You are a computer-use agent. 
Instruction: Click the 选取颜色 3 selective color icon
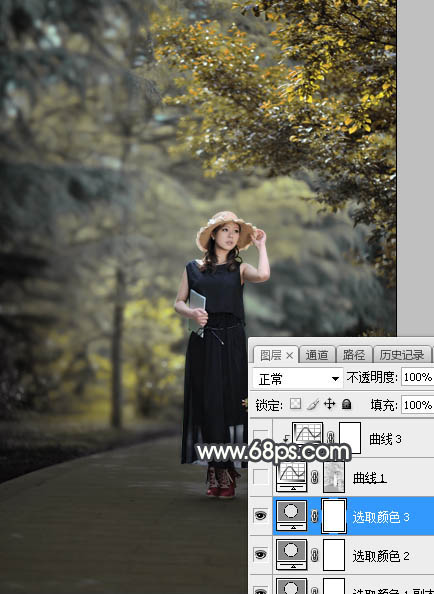tap(292, 515)
